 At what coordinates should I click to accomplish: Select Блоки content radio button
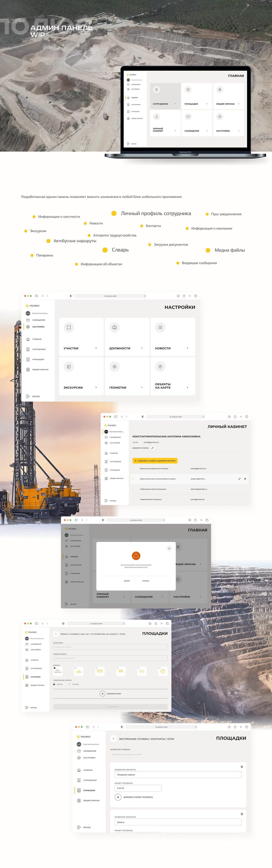click(54, 684)
